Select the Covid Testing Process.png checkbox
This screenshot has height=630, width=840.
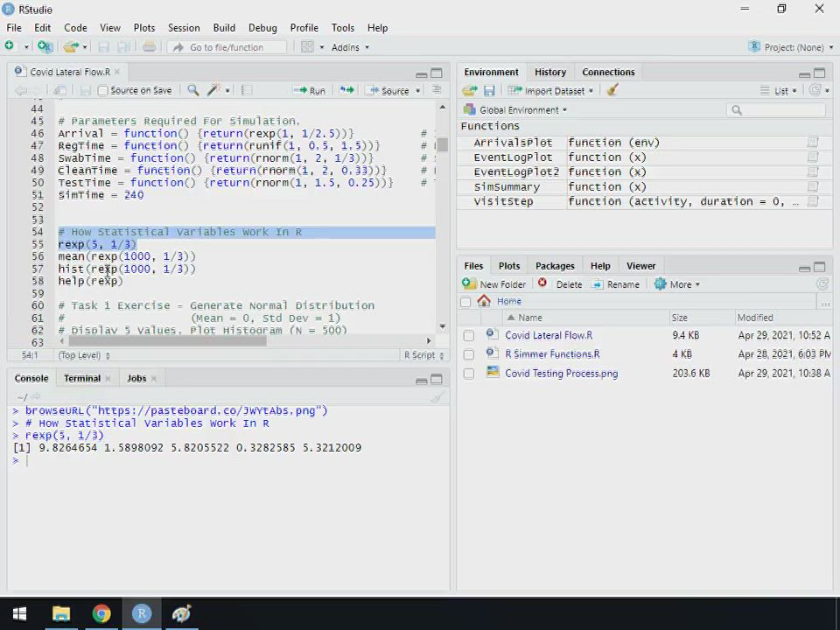pos(469,374)
